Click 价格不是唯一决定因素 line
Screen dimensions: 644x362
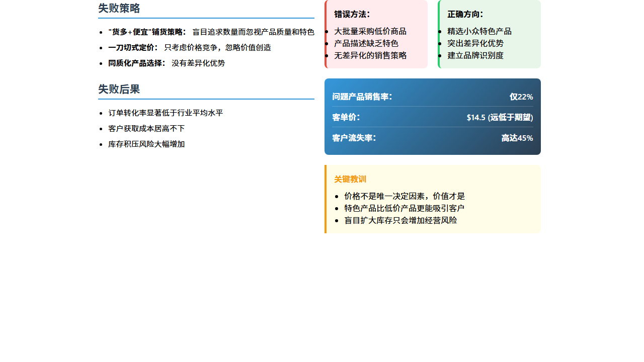coord(405,196)
